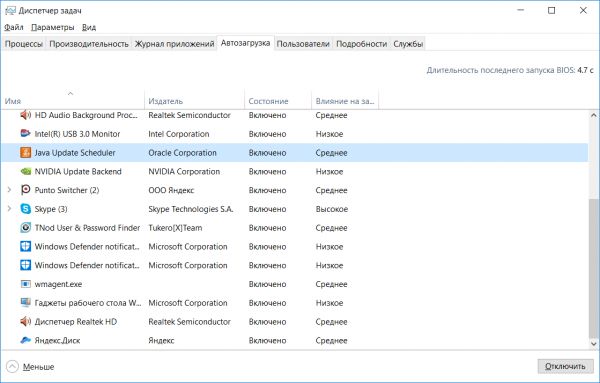600x383 pixels.
Task: Open the Вид menu
Action: click(x=89, y=28)
